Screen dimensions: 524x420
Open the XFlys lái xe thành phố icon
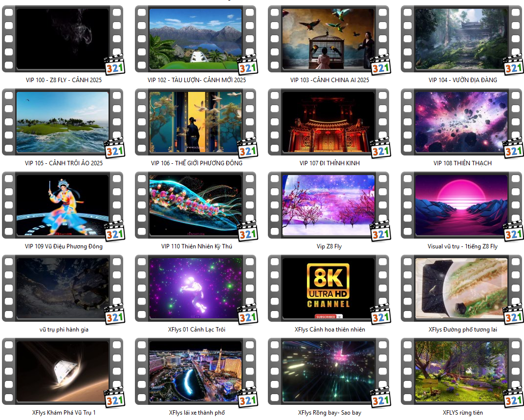pos(196,372)
